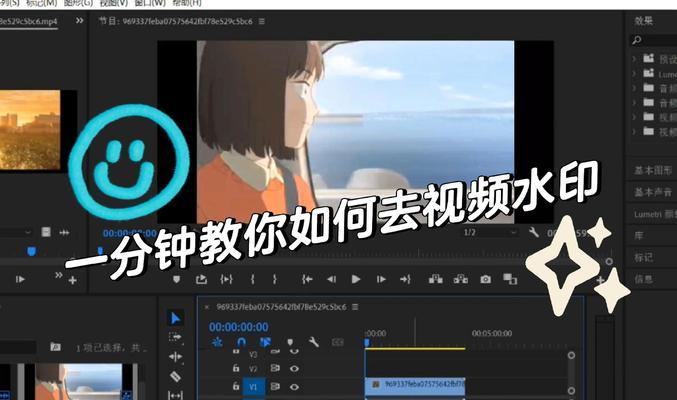Export frame with the camera icon
The image size is (677, 400).
point(485,279)
